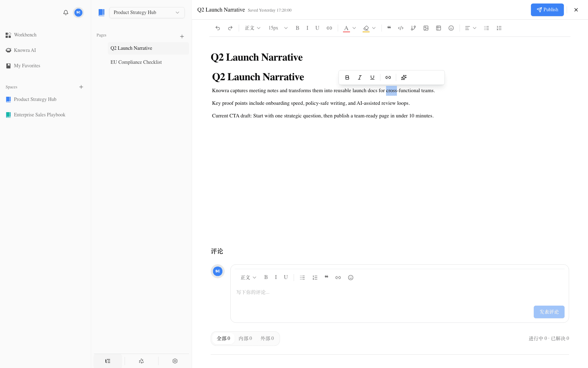588x368 pixels.
Task: Open the font size dropdown
Action: [x=277, y=28]
